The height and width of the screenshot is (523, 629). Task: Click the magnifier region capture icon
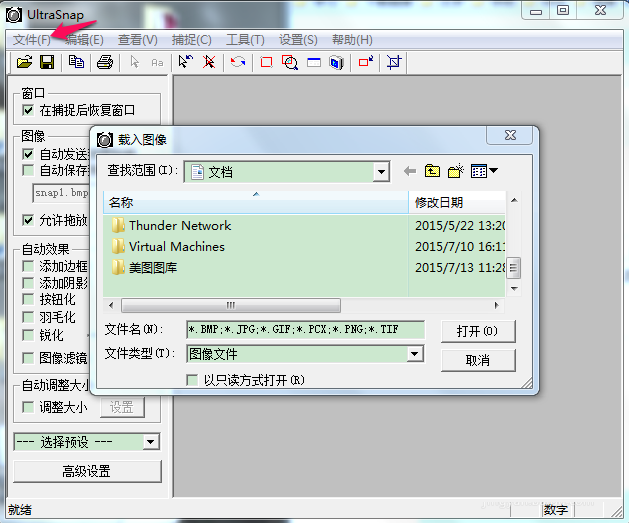[x=290, y=62]
